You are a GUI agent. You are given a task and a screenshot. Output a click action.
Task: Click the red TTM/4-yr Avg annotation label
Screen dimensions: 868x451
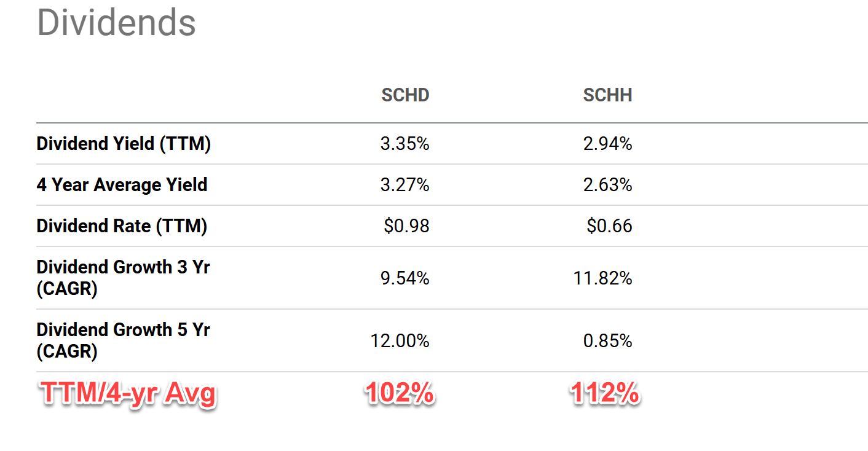coord(128,394)
